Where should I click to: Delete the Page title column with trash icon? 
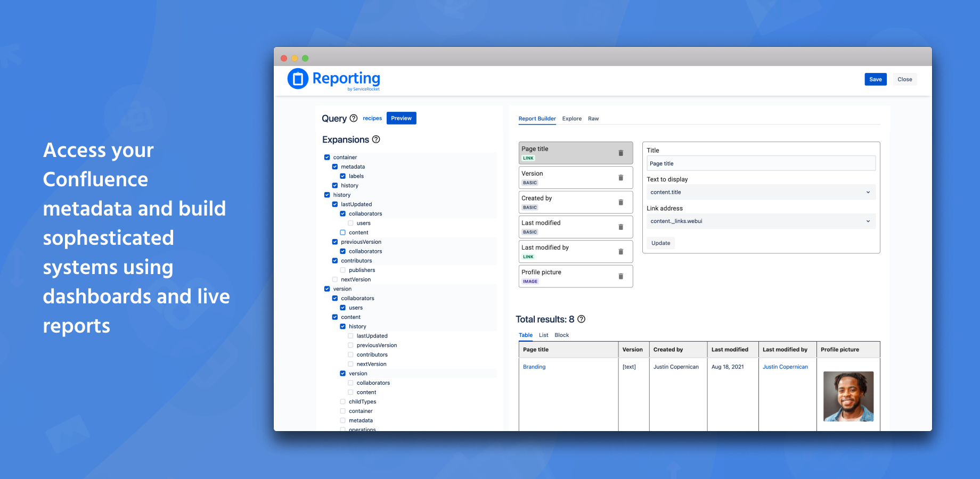click(621, 153)
